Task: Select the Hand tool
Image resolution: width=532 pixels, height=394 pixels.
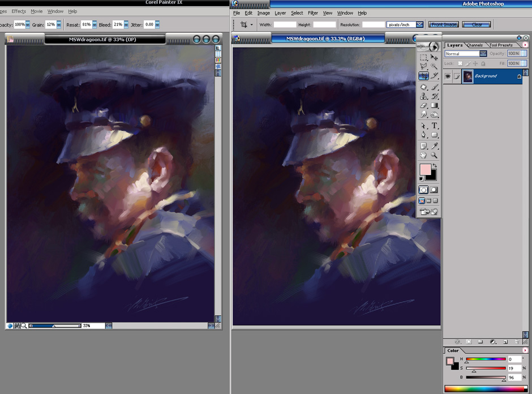Action: pos(423,156)
